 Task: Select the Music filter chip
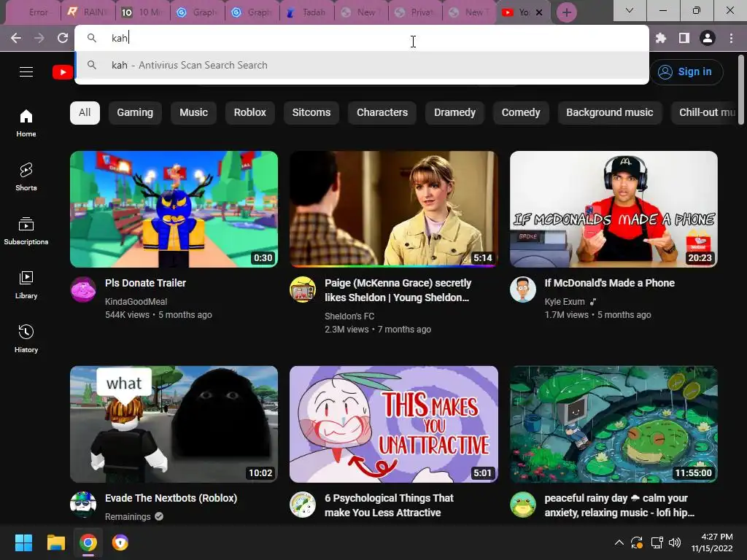click(x=193, y=113)
